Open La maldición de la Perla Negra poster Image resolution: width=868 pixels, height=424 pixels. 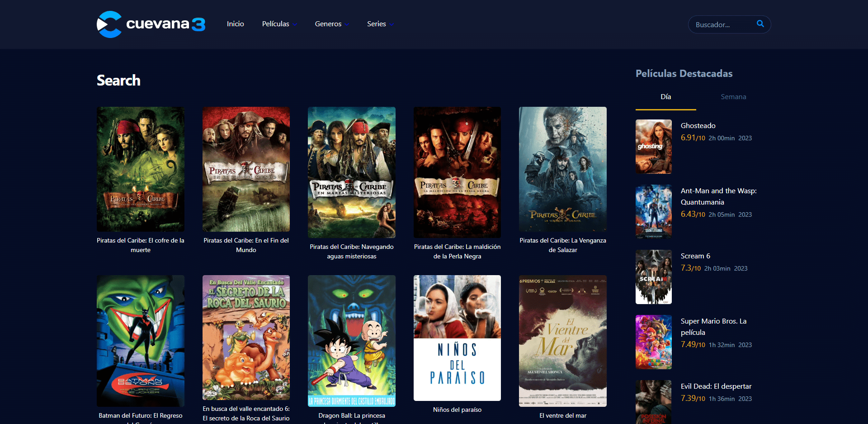pyautogui.click(x=457, y=172)
